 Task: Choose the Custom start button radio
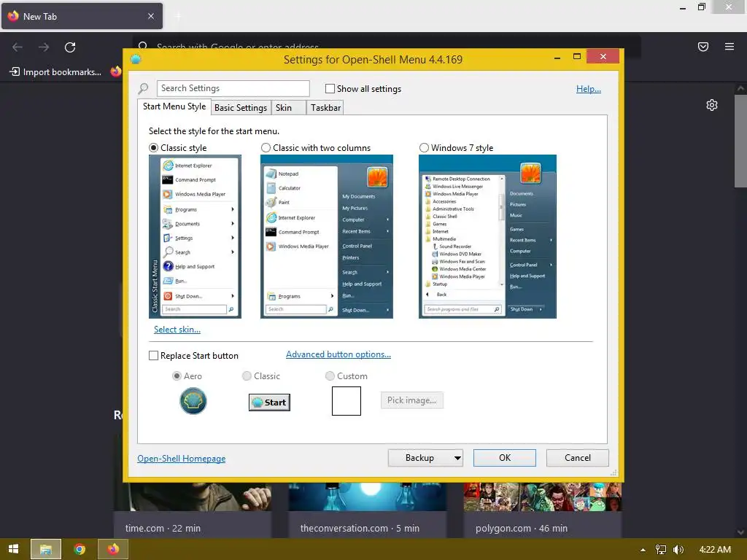pos(330,376)
